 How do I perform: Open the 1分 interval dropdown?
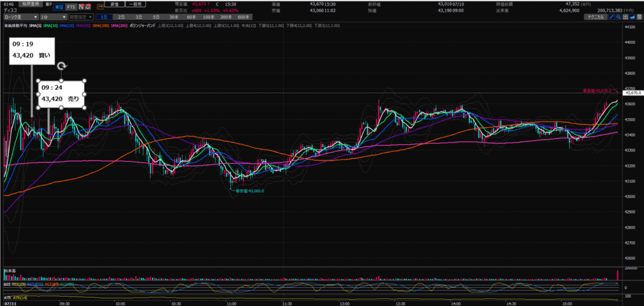54,17
